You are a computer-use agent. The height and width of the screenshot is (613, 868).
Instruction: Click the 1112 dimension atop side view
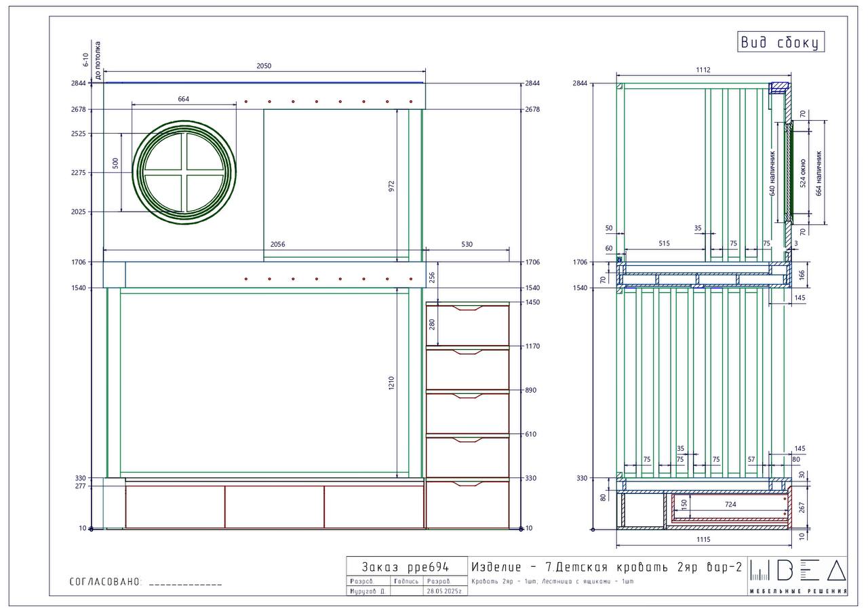pyautogui.click(x=703, y=69)
